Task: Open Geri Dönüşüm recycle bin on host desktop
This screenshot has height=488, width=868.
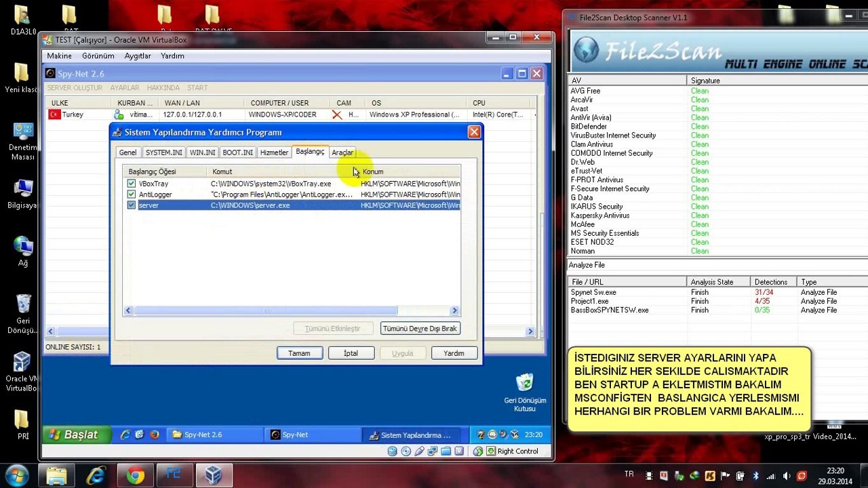Action: point(23,314)
